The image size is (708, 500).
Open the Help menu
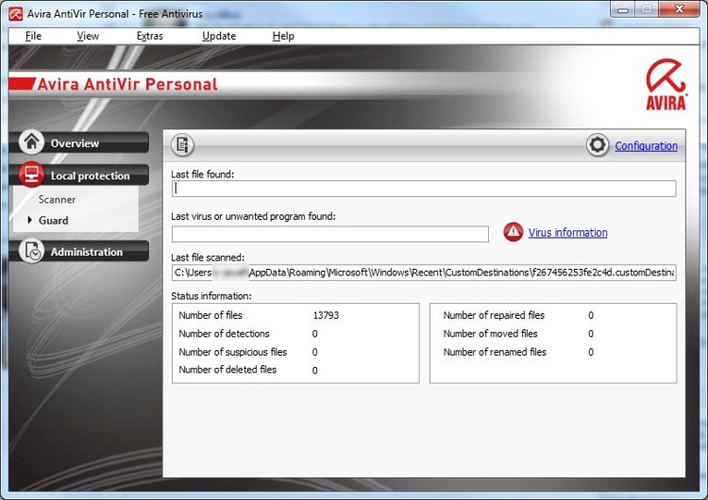pyautogui.click(x=283, y=36)
